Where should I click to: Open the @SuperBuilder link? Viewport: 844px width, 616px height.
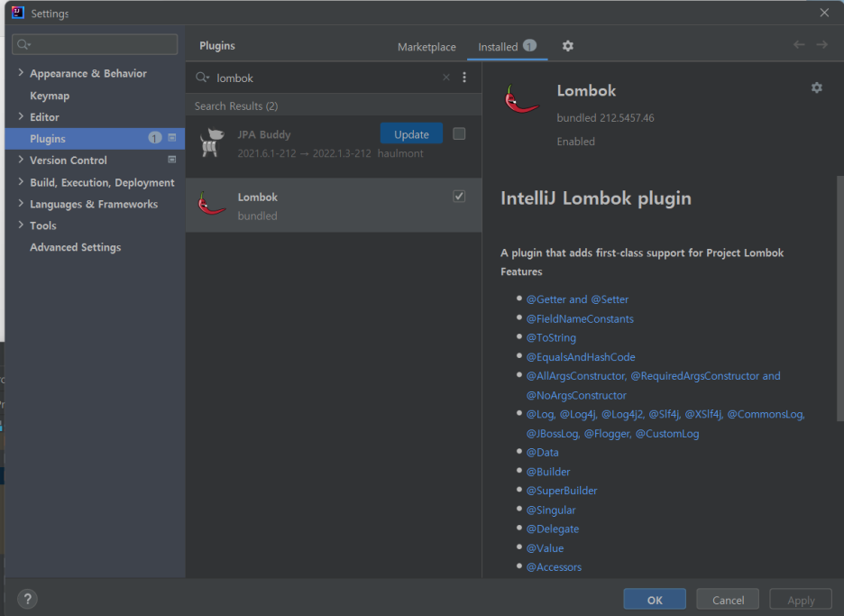562,491
